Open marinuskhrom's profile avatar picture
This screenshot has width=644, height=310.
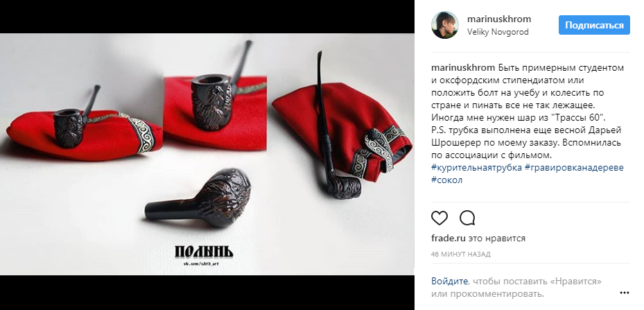[445, 25]
